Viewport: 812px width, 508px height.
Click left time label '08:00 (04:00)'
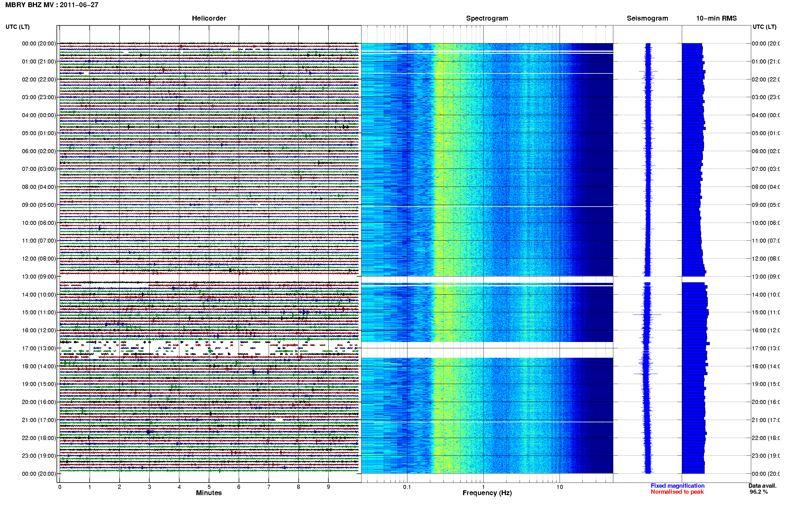tap(39, 187)
